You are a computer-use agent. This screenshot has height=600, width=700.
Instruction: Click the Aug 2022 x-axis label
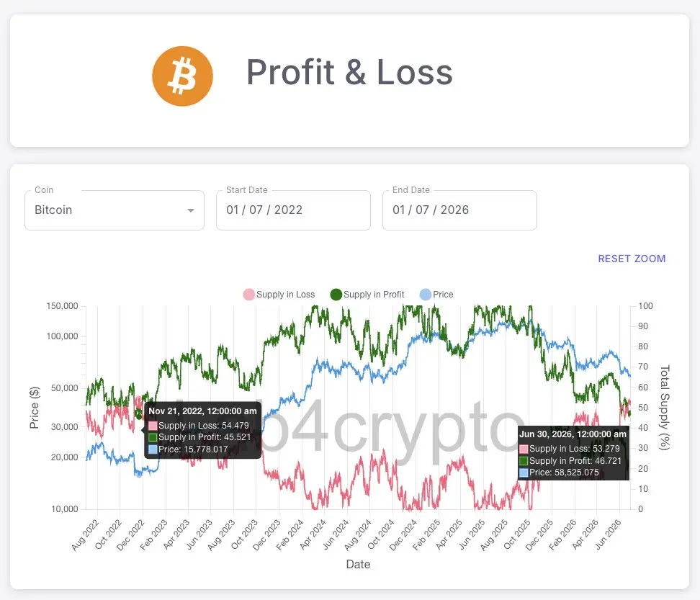[x=84, y=535]
